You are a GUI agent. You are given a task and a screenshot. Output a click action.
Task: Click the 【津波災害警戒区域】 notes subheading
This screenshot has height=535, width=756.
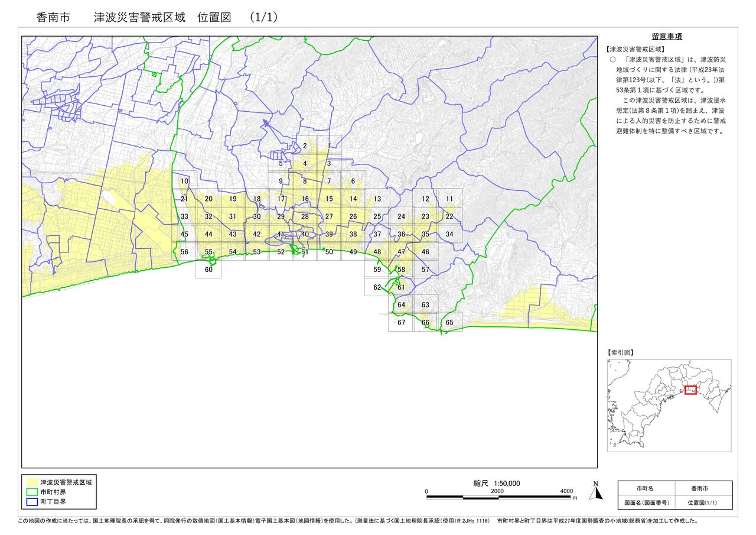point(636,49)
